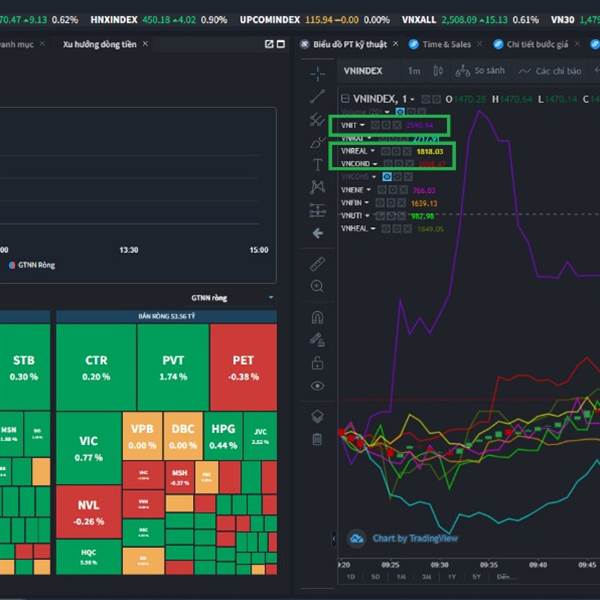This screenshot has width=600, height=600.
Task: Open the VNFIN series dropdown arrow
Action: click(367, 203)
